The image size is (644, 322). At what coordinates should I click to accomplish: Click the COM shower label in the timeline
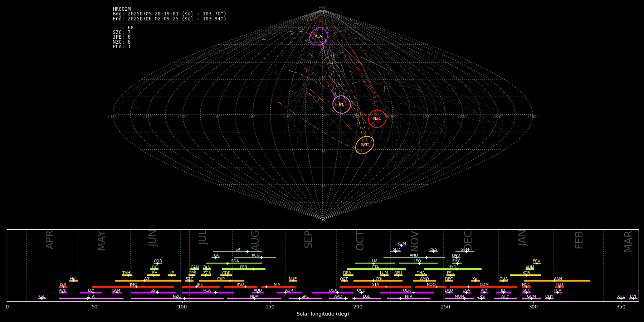(484, 285)
